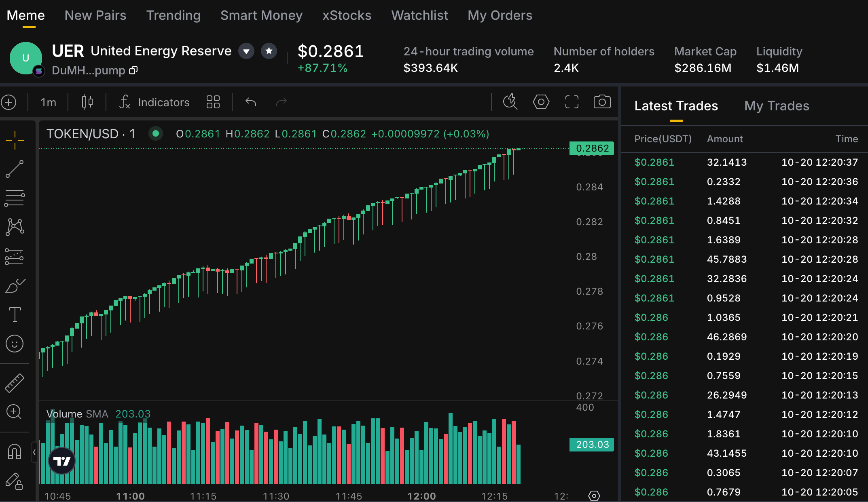The image size is (868, 502).
Task: Click the Time column header
Action: coord(847,139)
